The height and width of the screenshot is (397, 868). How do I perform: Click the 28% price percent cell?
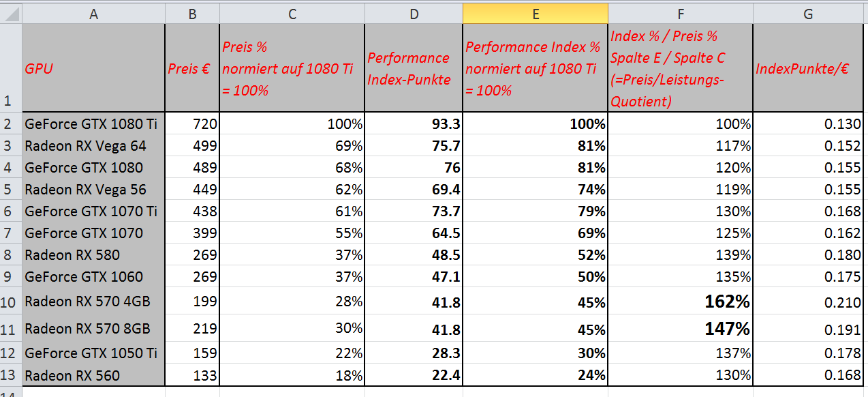(292, 302)
